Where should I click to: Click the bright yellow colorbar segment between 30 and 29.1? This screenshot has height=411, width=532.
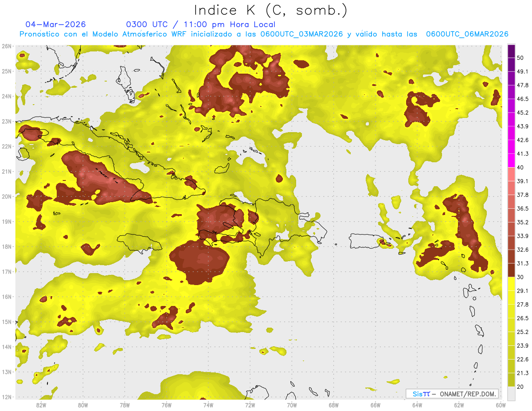(x=511, y=284)
